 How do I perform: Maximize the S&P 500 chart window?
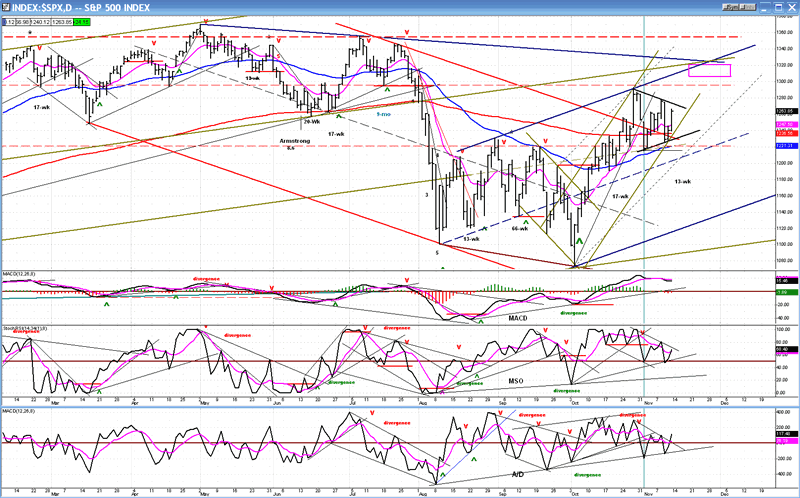pyautogui.click(x=778, y=7)
